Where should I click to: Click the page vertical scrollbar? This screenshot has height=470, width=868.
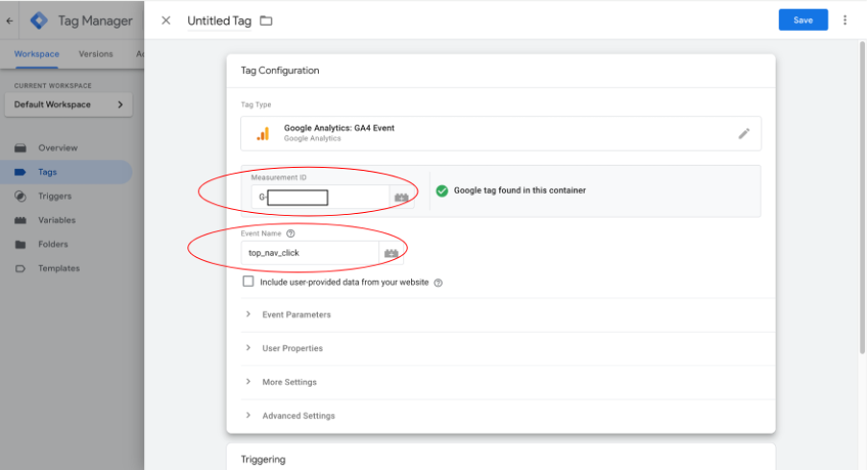pos(862,198)
